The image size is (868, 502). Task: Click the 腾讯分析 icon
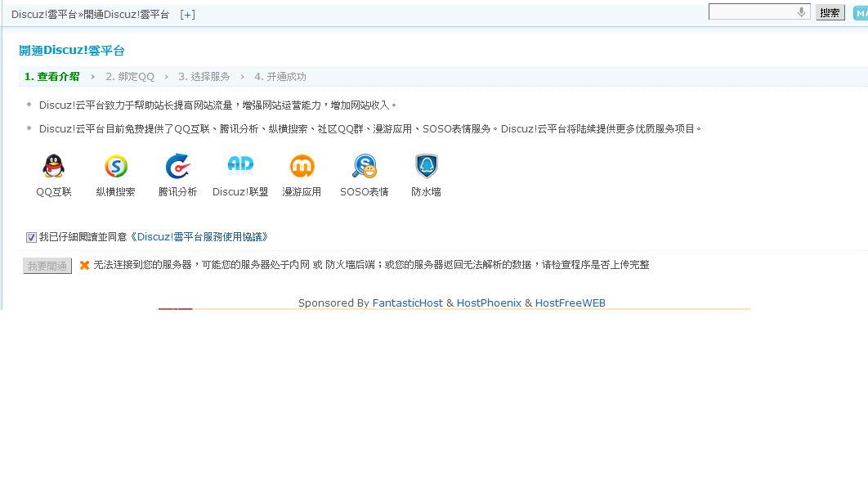pos(177,166)
